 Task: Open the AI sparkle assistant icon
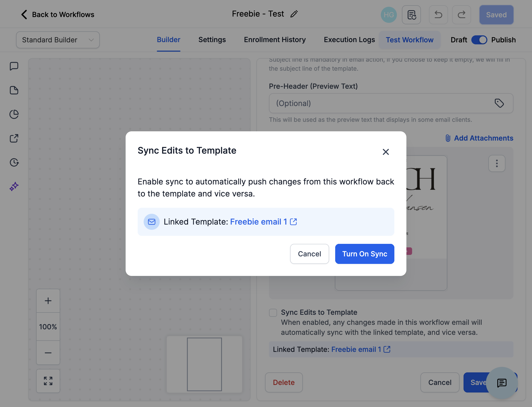pos(14,186)
